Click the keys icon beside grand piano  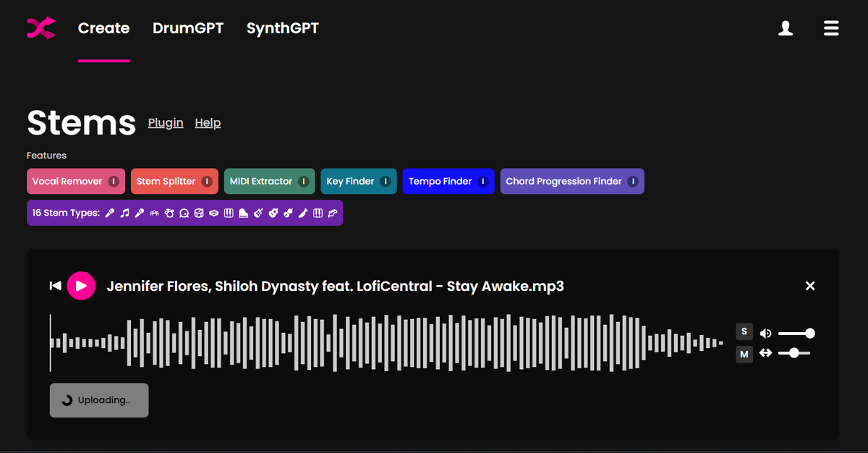tap(229, 213)
